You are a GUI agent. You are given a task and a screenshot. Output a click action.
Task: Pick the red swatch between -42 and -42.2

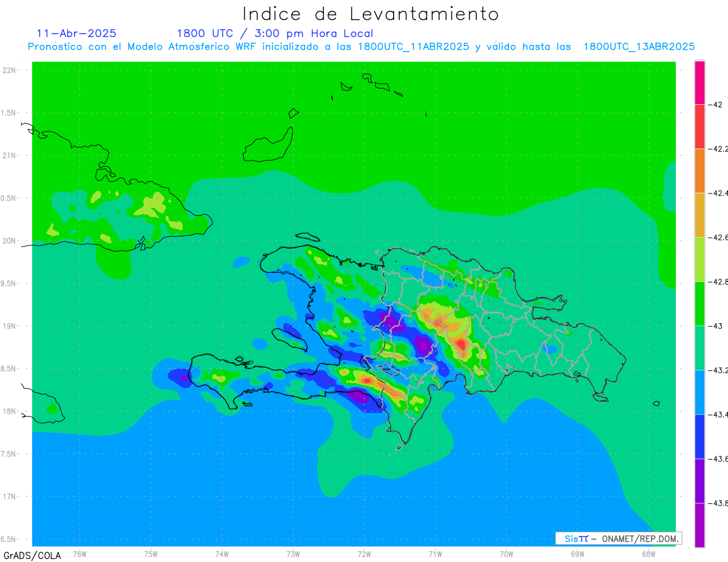tap(699, 126)
